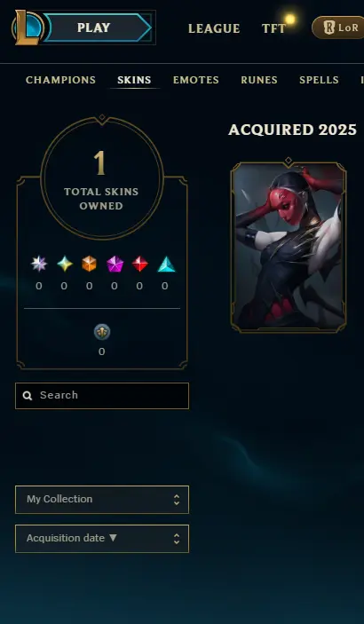Open the Runes tab
The height and width of the screenshot is (624, 364).
(259, 80)
